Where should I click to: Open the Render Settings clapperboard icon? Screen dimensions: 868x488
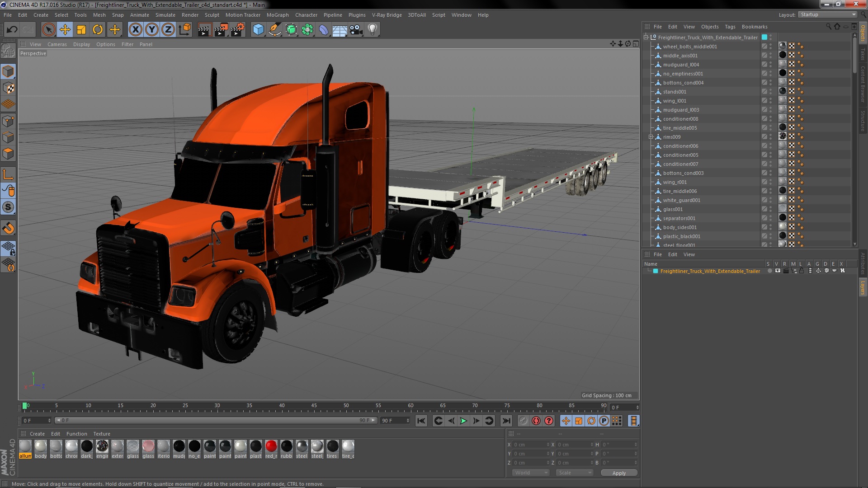pos(237,30)
